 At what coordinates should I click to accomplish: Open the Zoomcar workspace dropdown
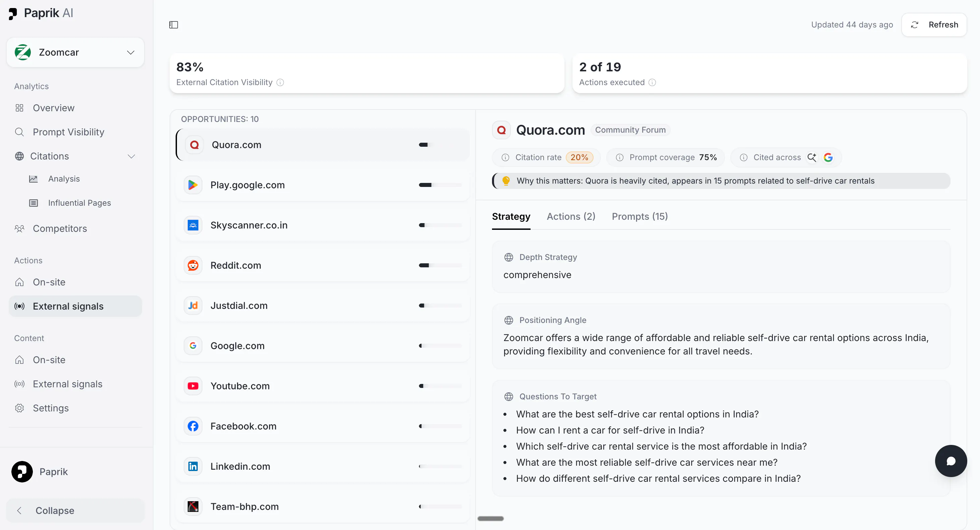click(75, 53)
